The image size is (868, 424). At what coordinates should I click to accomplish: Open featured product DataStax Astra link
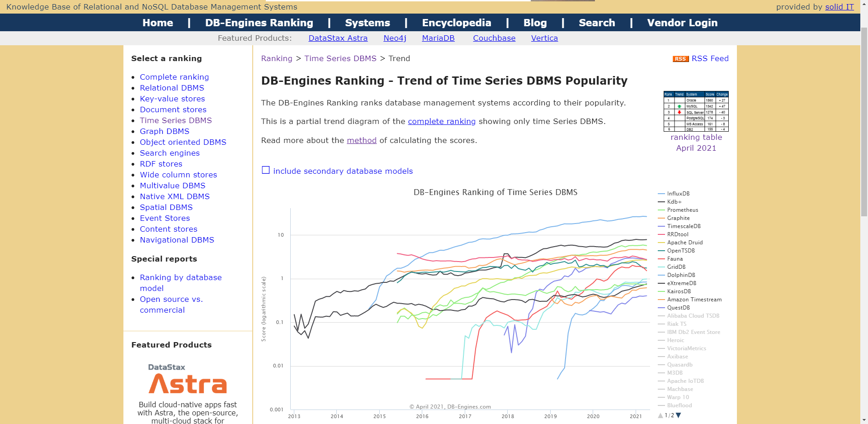(x=338, y=38)
